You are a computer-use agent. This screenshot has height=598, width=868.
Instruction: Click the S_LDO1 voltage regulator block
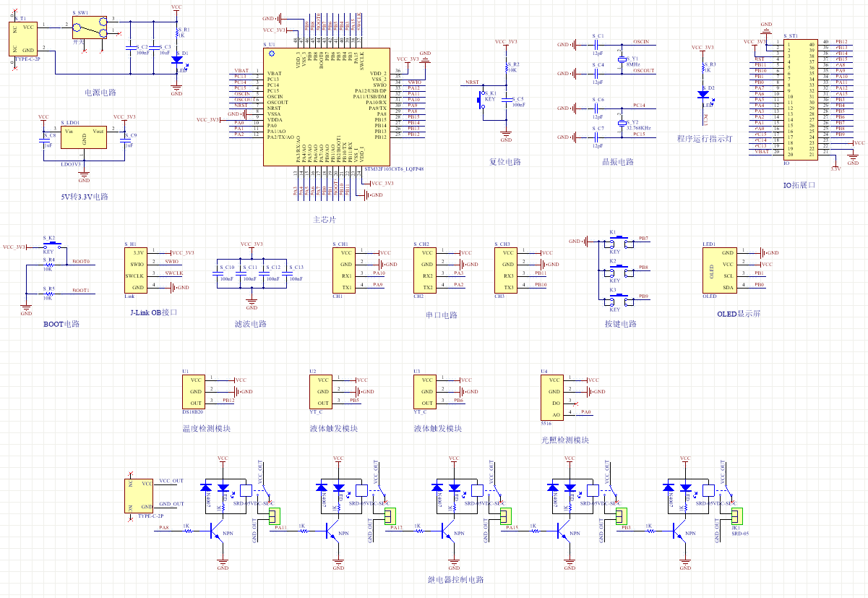point(85,138)
